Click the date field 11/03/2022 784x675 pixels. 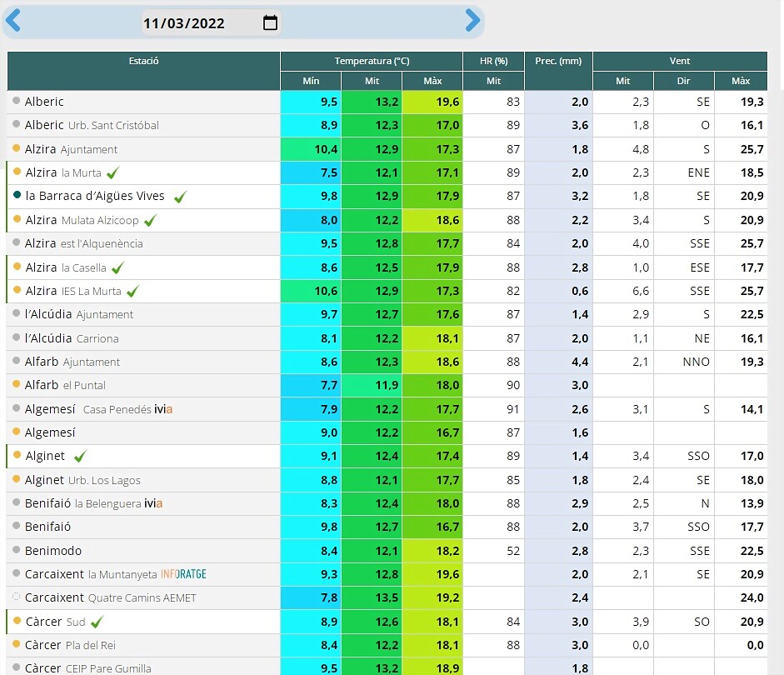[x=211, y=22]
